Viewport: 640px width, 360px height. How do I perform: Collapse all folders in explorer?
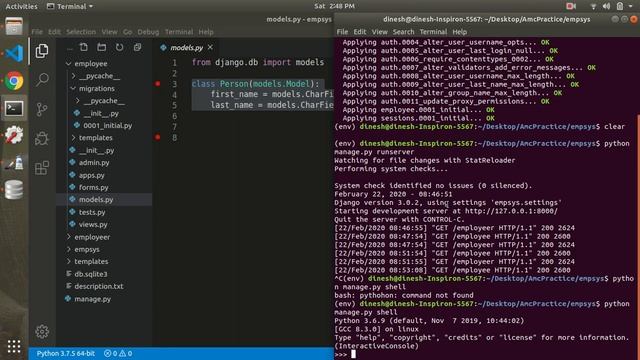(138, 47)
